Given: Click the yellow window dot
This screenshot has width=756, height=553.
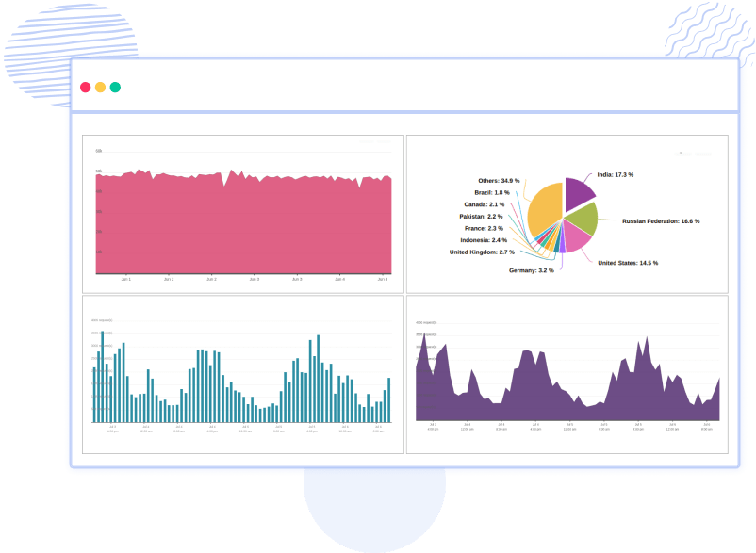Looking at the screenshot, I should click(x=100, y=88).
